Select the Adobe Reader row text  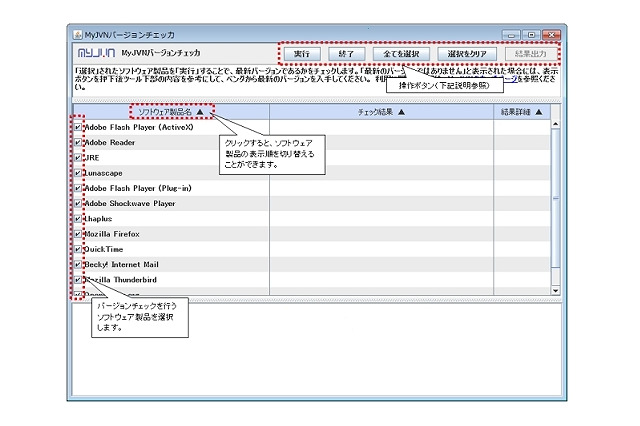(109, 142)
